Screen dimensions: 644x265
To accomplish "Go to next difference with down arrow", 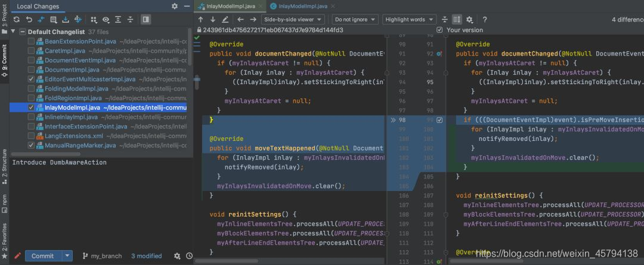I will (213, 19).
